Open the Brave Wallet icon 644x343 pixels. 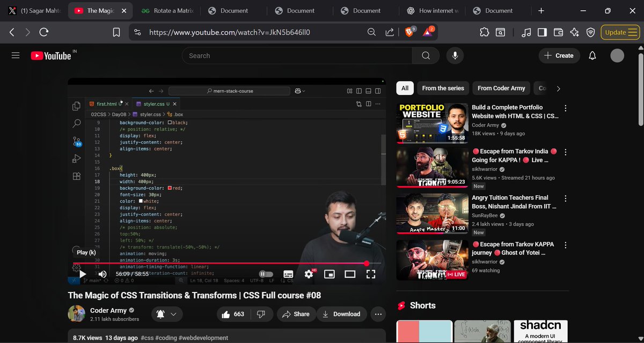[558, 32]
